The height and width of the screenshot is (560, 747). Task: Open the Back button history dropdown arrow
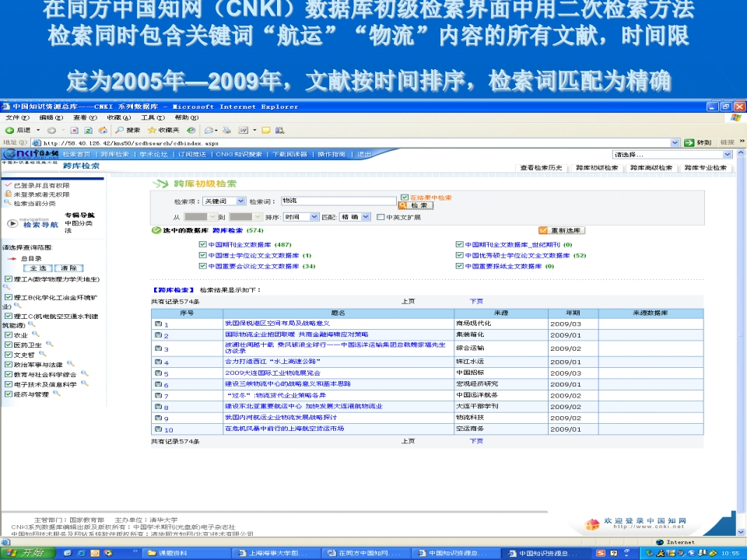[x=38, y=130]
